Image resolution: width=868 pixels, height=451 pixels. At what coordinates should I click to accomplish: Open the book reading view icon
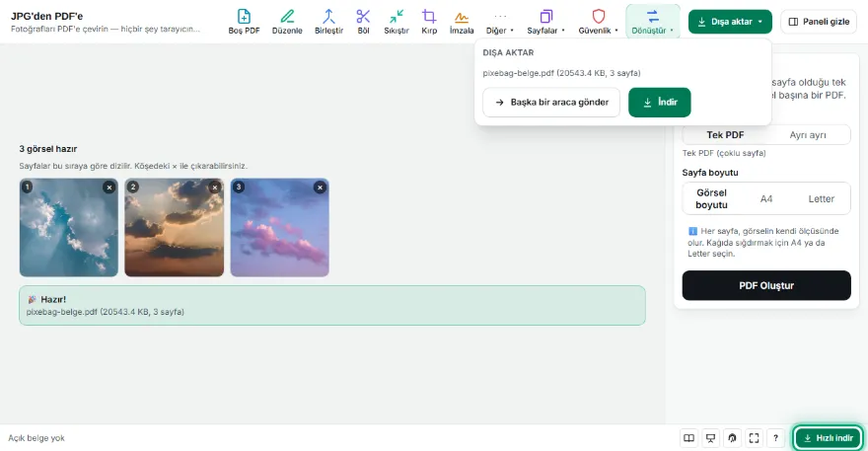pyautogui.click(x=688, y=438)
